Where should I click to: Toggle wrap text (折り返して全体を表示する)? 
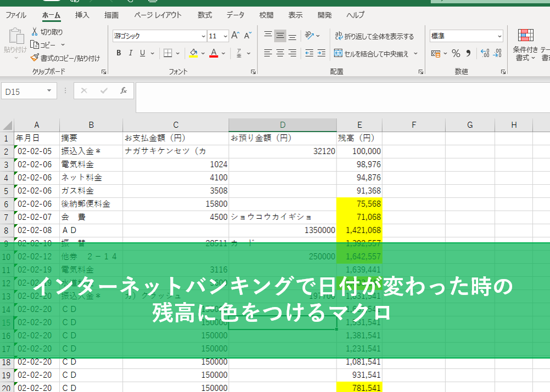click(x=374, y=36)
